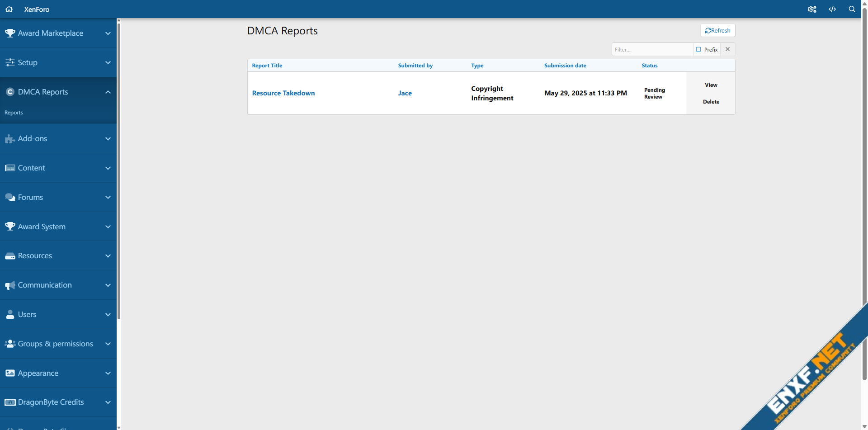Image resolution: width=868 pixels, height=430 pixels.
Task: Click the Copyright Infringement type cell
Action: click(492, 93)
